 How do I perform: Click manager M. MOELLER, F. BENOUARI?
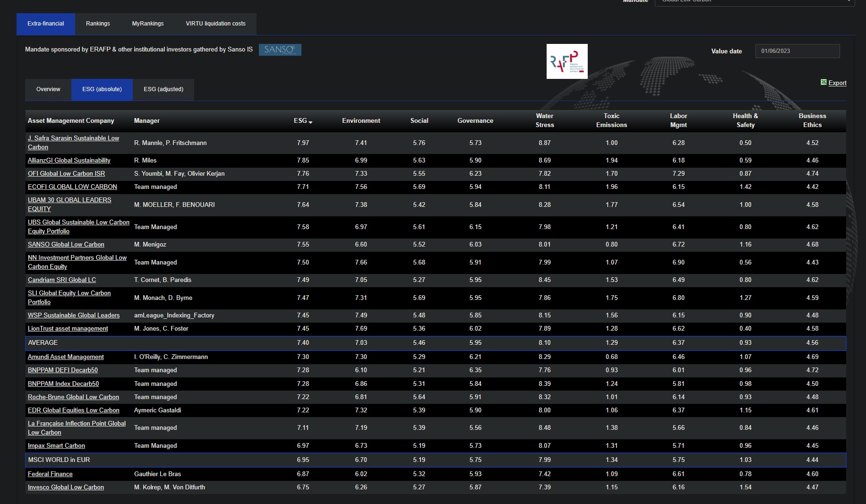point(174,205)
